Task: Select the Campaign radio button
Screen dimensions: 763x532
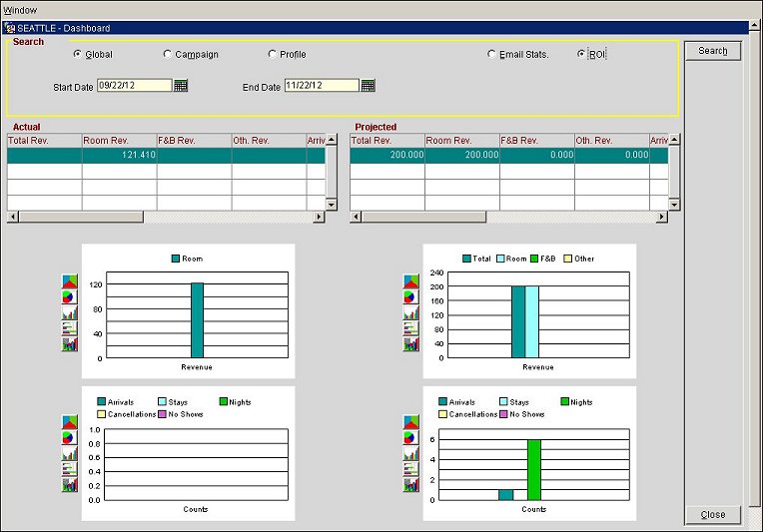Action: (x=168, y=54)
